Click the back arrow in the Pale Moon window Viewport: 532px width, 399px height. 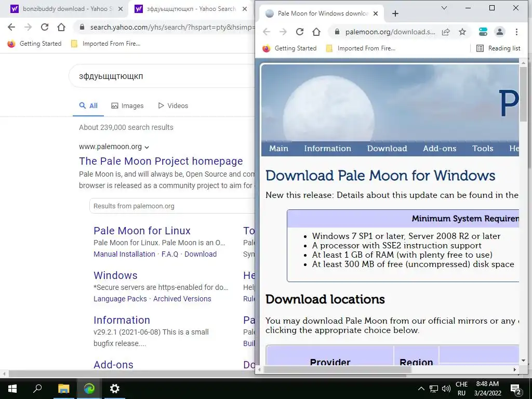click(x=267, y=32)
